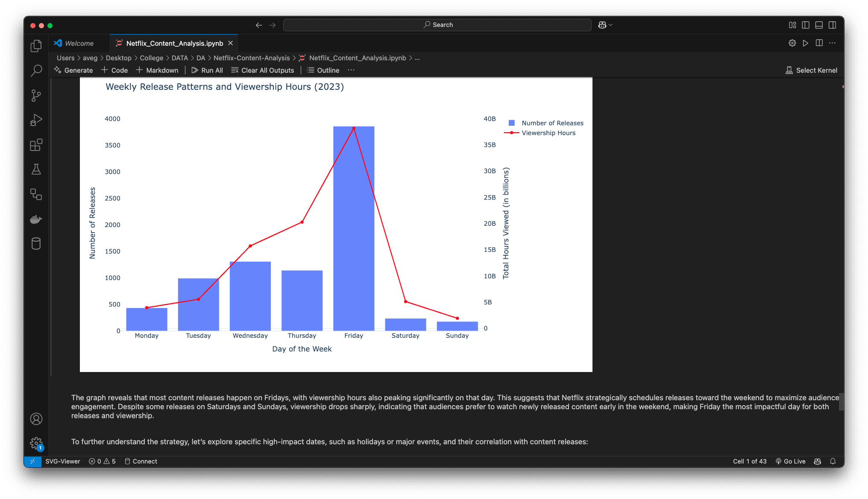Click Go Live in the status bar
Screen dimensions: 868x499
791,461
